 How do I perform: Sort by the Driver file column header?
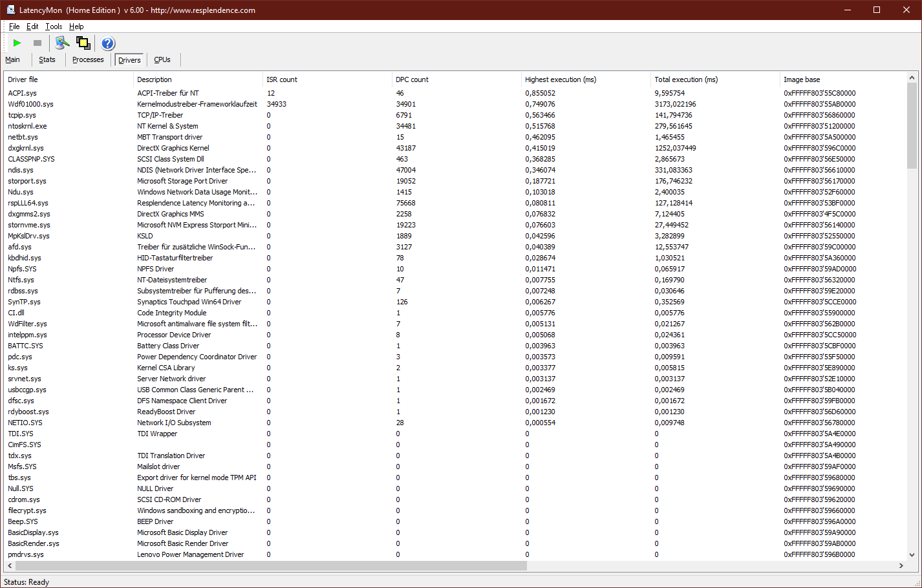(69, 79)
